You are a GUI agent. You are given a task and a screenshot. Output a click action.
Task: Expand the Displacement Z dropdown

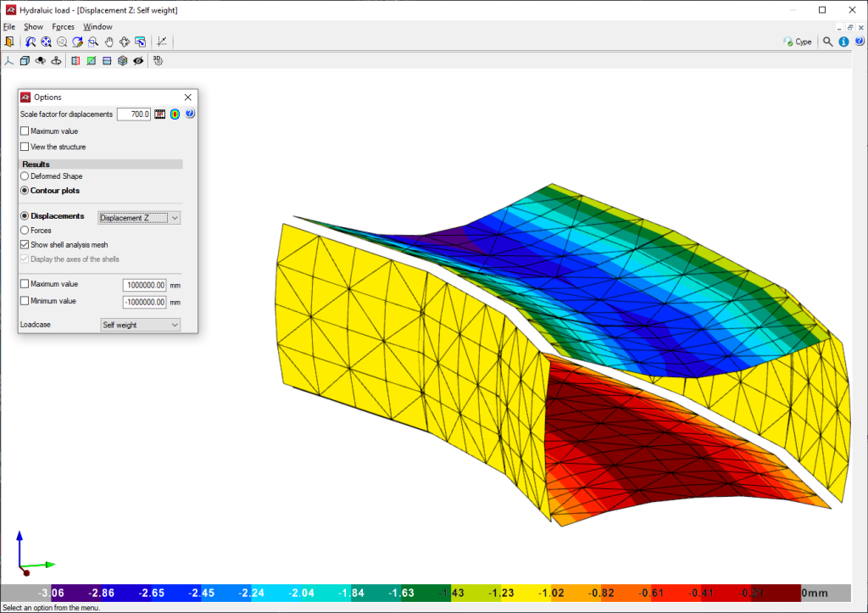click(139, 218)
